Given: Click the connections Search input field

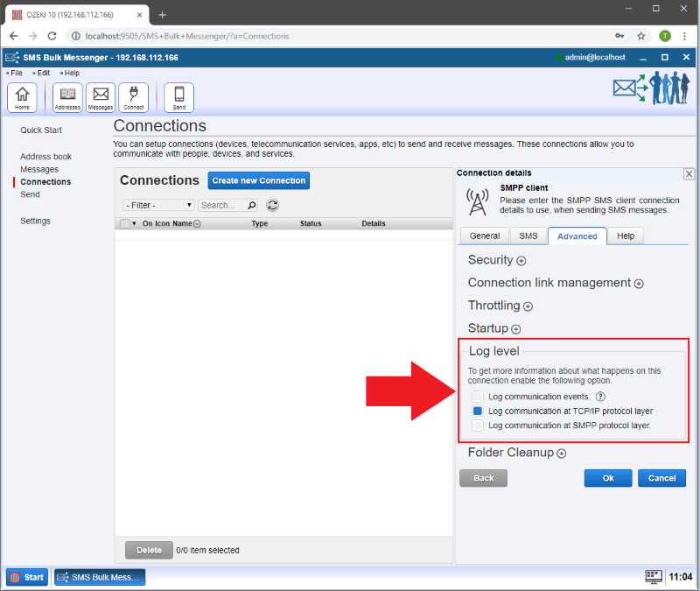Looking at the screenshot, I should click(x=222, y=205).
